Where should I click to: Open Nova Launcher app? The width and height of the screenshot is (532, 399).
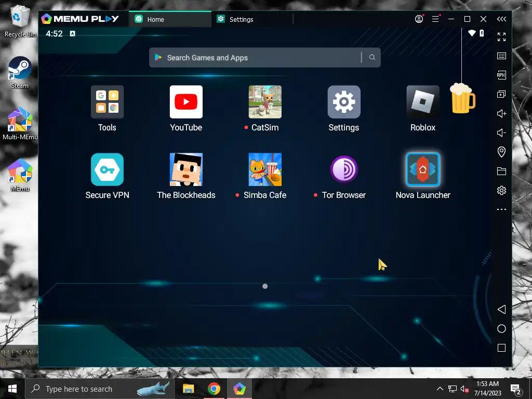[423, 170]
